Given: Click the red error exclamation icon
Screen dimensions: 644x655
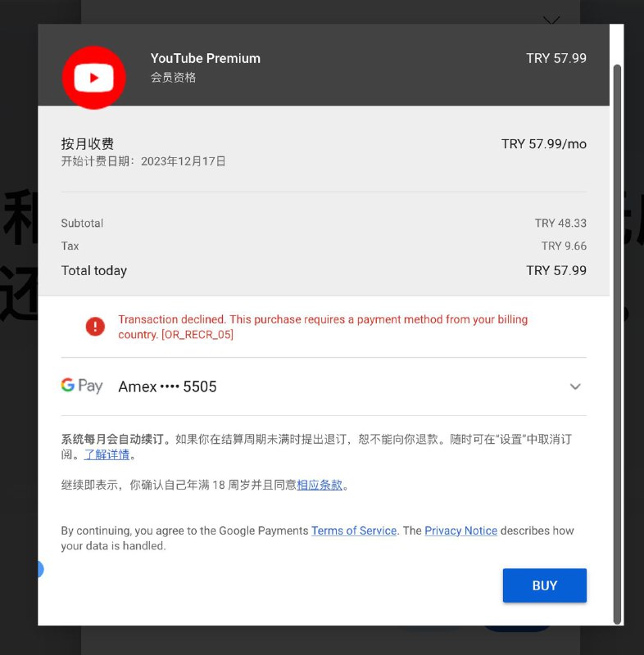Looking at the screenshot, I should tap(95, 326).
